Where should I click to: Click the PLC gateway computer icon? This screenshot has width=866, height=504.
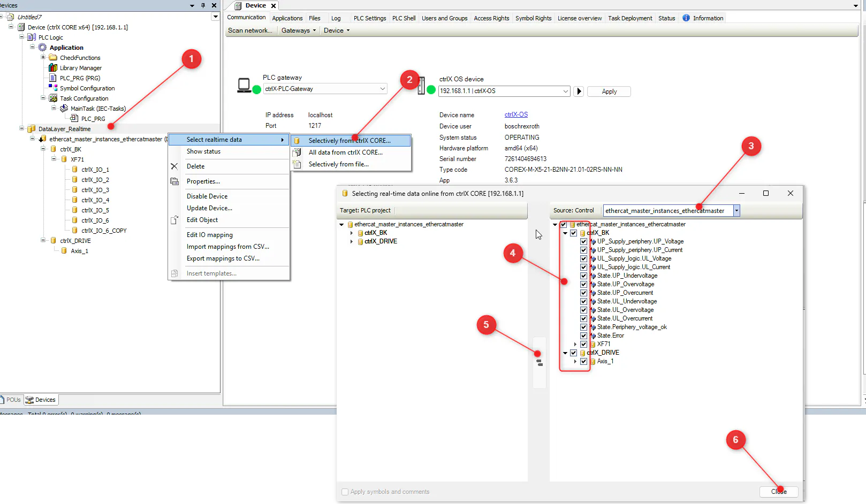point(244,86)
